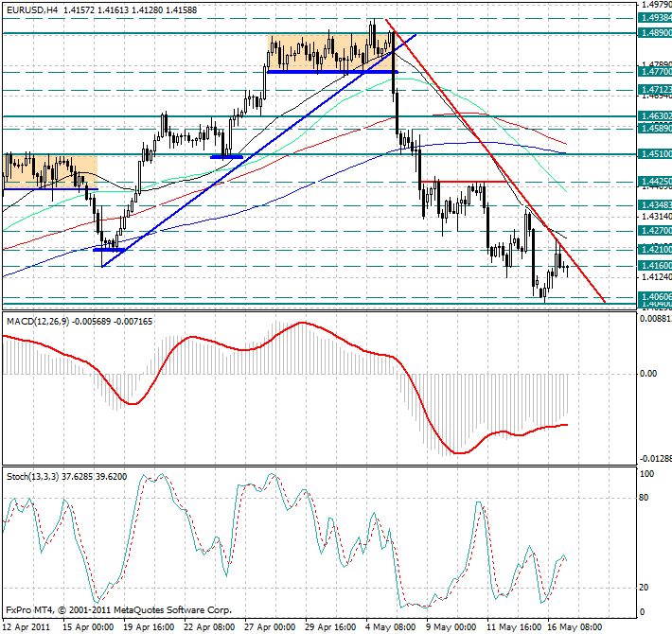
Task: Click the 1.4510 price level label
Action: (x=654, y=154)
